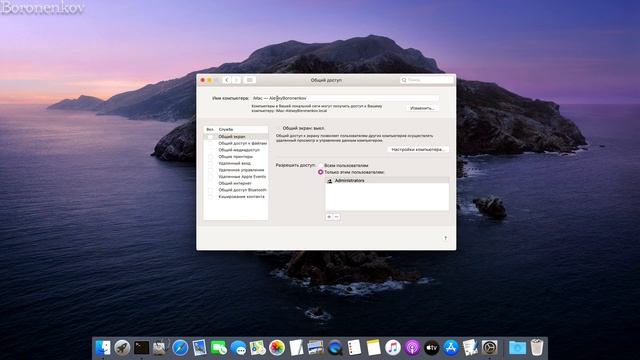The height and width of the screenshot is (360, 640).
Task: Open yellow Notes app in Dock
Action: (x=373, y=348)
